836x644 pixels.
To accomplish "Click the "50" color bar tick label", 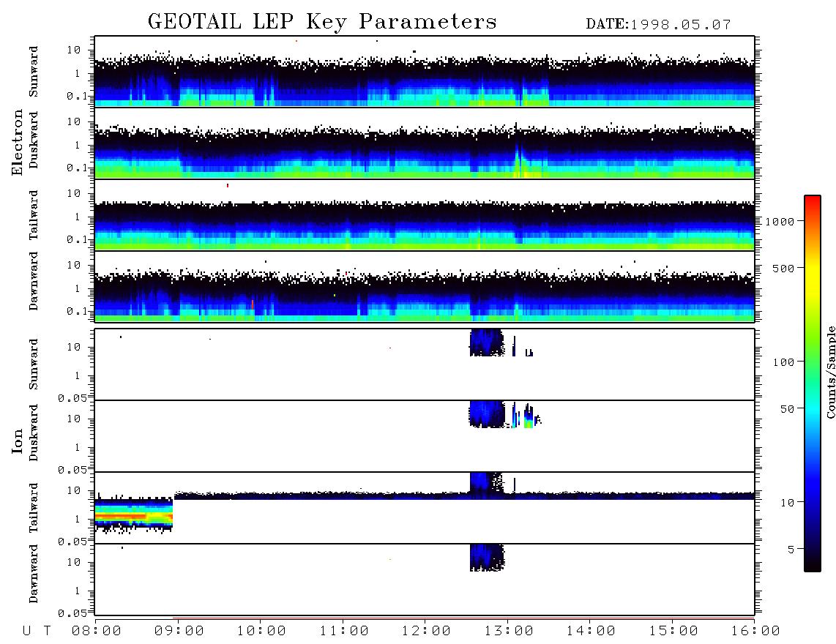I will pos(787,409).
